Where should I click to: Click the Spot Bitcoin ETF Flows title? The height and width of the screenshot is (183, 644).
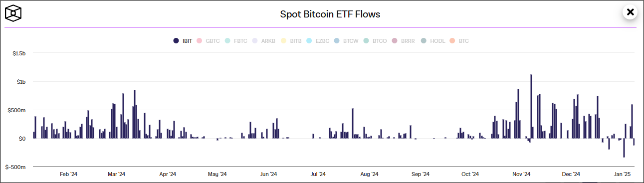(x=330, y=14)
